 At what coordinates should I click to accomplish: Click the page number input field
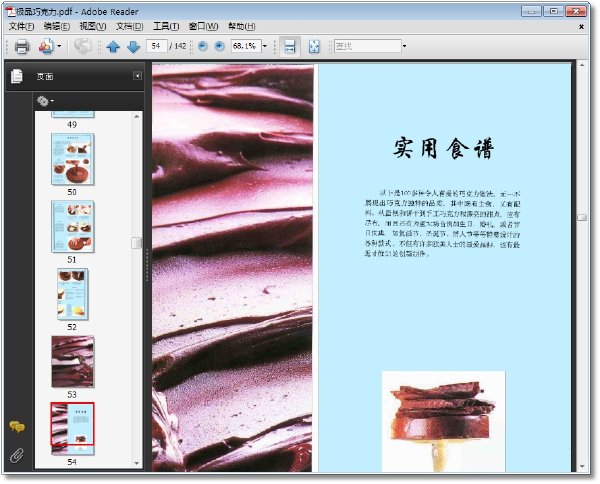pos(157,46)
